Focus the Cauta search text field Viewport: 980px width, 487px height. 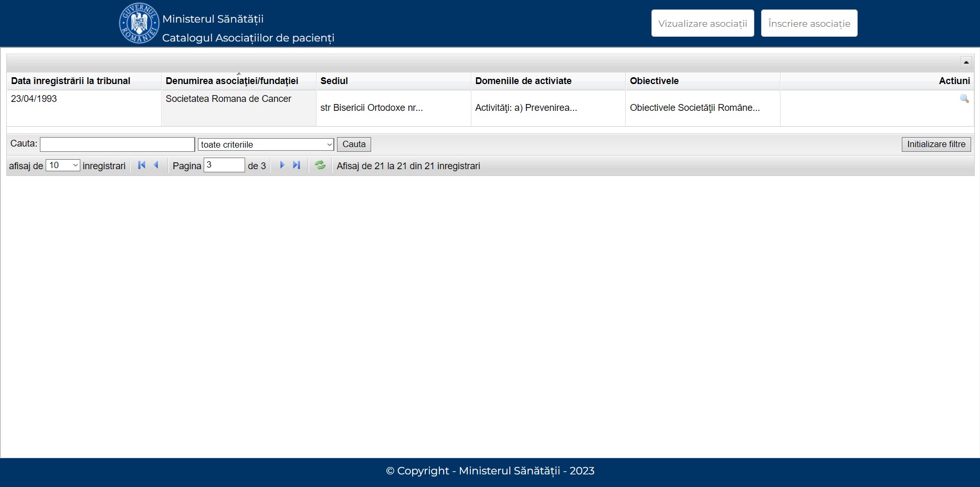[x=118, y=144]
